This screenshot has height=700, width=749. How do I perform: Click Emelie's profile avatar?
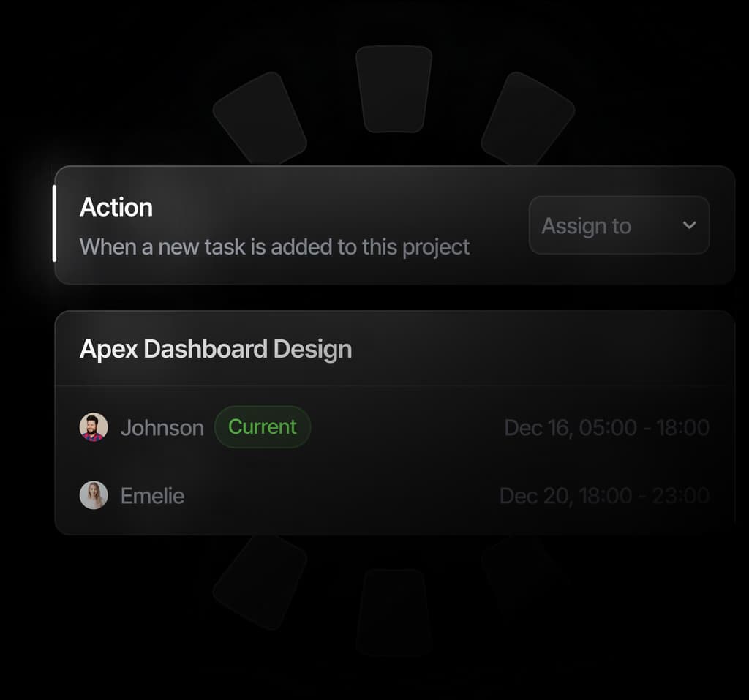click(x=94, y=495)
